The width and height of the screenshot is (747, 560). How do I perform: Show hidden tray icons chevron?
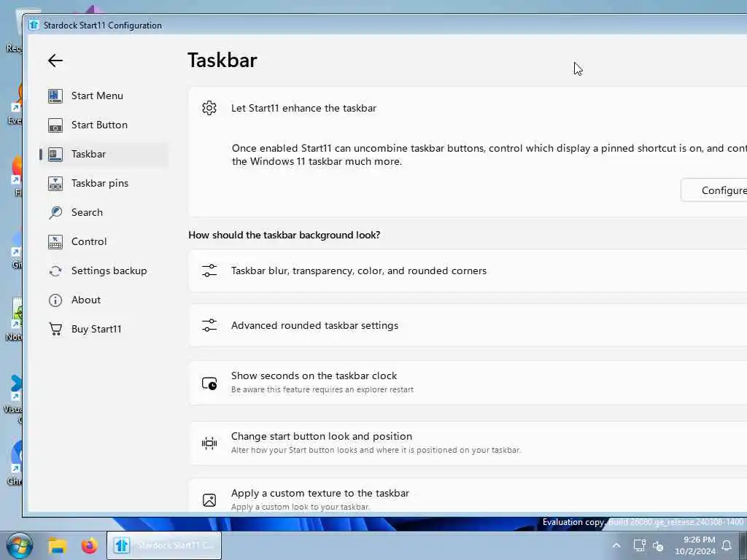coord(616,545)
